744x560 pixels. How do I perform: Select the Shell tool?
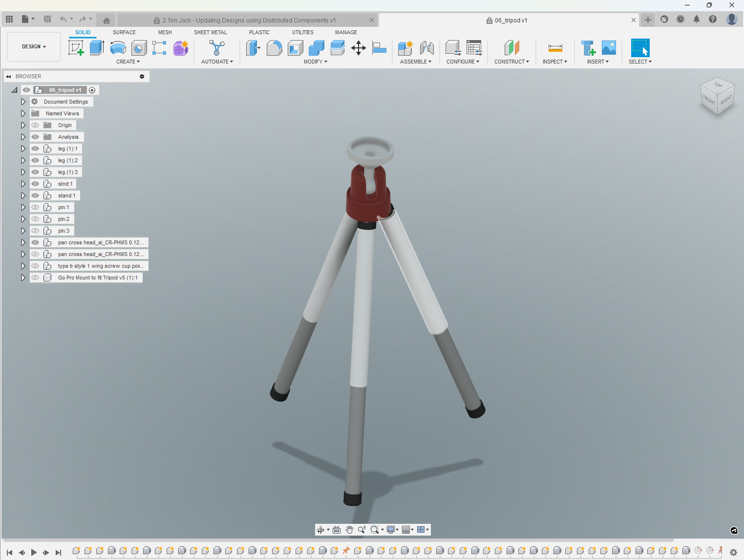[x=295, y=48]
